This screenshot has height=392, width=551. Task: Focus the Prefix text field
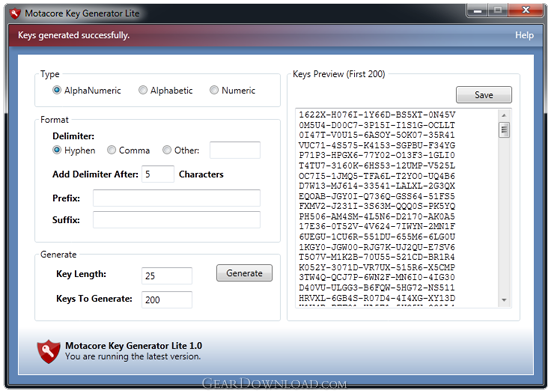pyautogui.click(x=177, y=198)
